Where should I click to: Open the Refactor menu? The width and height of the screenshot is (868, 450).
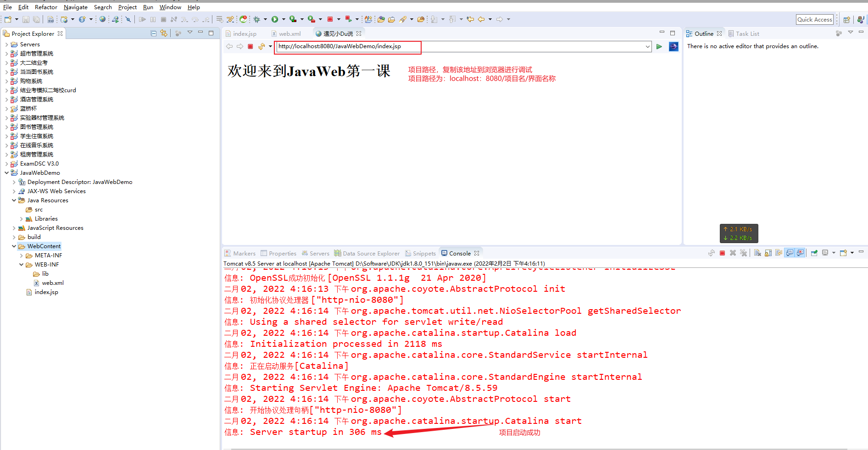click(x=46, y=7)
